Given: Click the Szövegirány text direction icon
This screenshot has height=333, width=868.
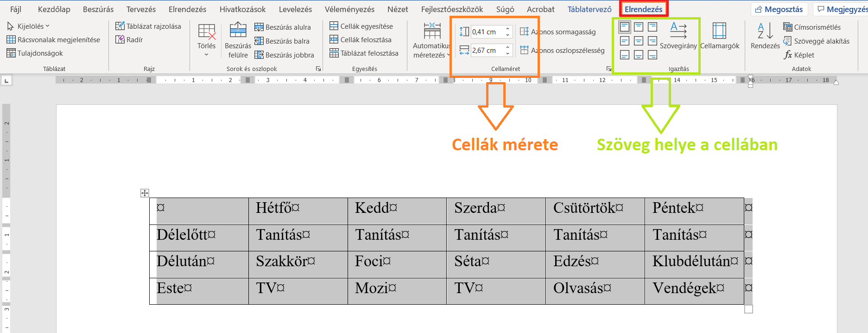Looking at the screenshot, I should (678, 31).
